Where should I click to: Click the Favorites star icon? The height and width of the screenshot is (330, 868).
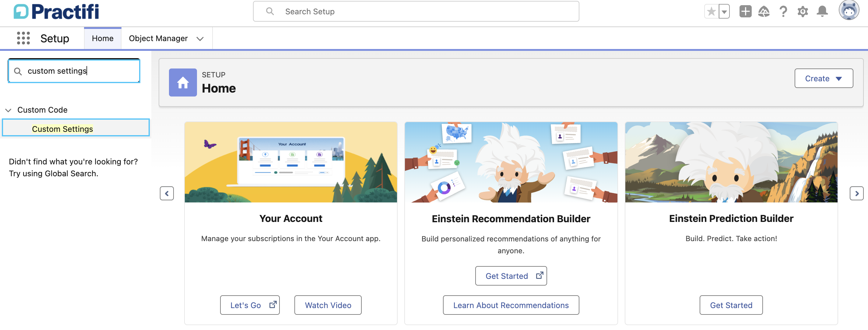point(711,12)
